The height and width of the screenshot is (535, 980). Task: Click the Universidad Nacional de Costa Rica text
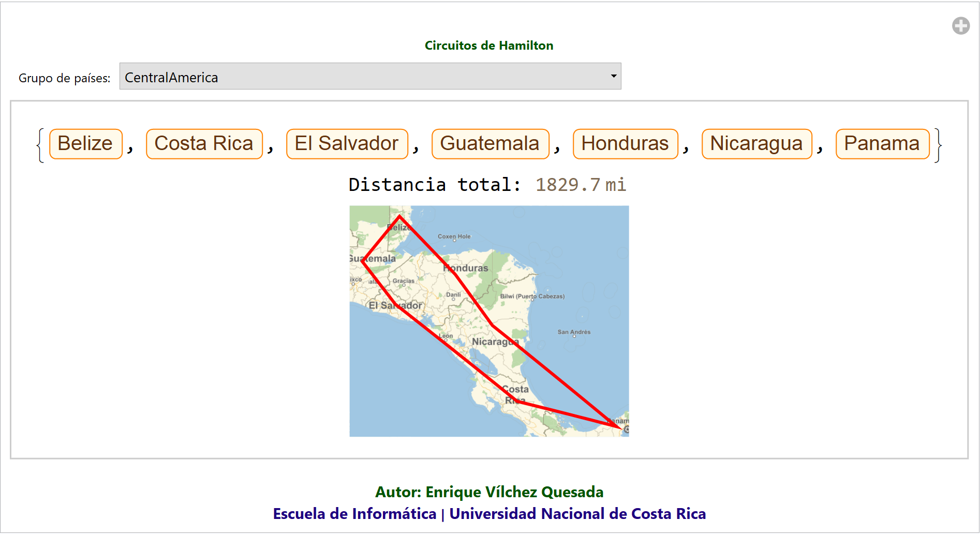pos(577,514)
